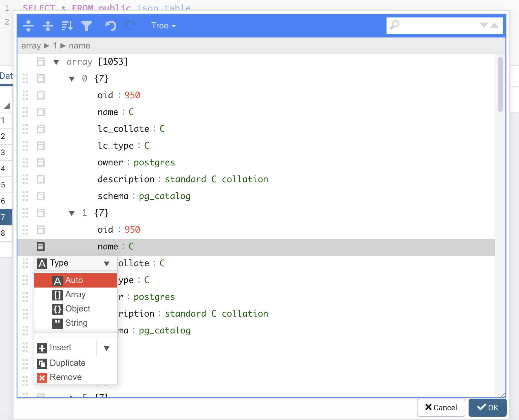
Task: Jump to next search result arrow
Action: (484, 25)
